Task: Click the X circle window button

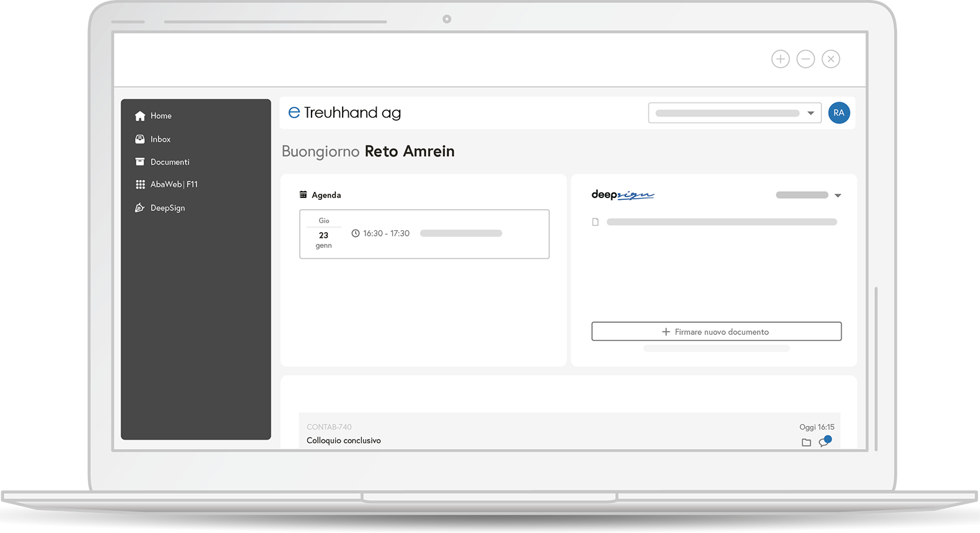Action: point(831,59)
